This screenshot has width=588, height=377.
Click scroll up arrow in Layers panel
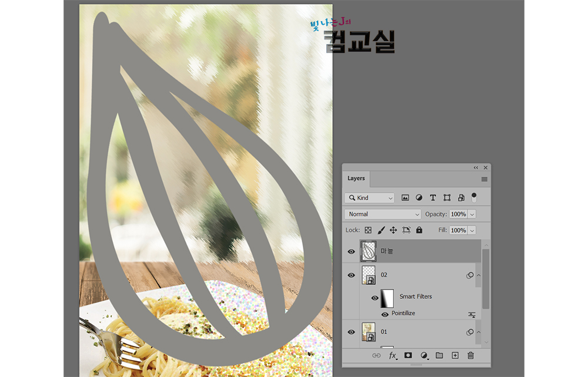[x=486, y=245]
